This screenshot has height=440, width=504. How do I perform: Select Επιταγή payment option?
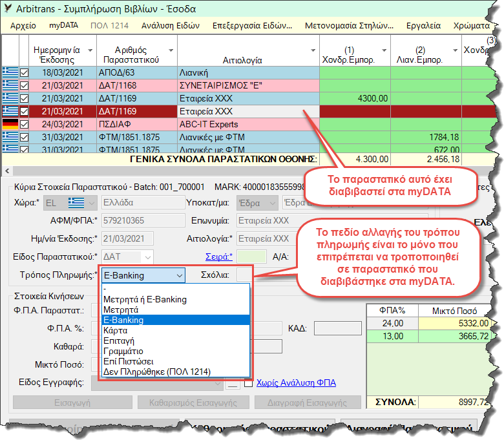pyautogui.click(x=176, y=340)
